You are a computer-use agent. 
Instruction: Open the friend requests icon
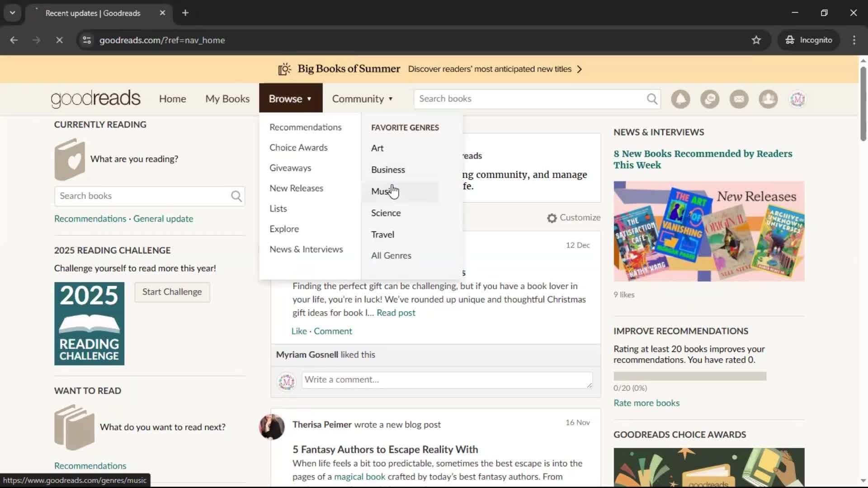768,99
